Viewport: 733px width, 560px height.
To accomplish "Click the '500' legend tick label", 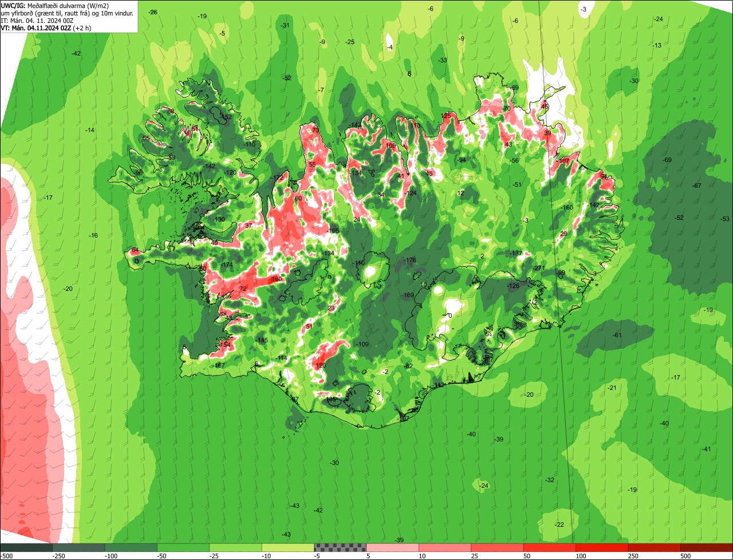I will click(x=685, y=556).
